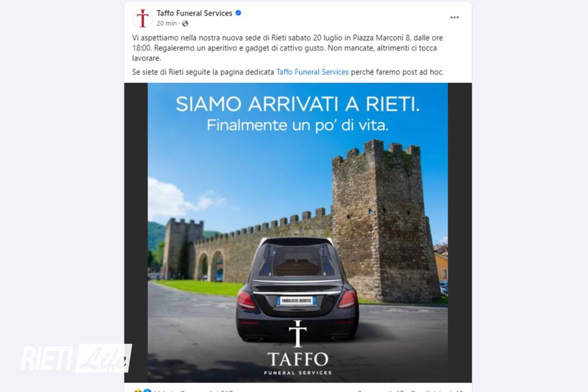Click the blue like reaction icon
Image resolution: width=588 pixels, height=392 pixels.
pyautogui.click(x=147, y=390)
